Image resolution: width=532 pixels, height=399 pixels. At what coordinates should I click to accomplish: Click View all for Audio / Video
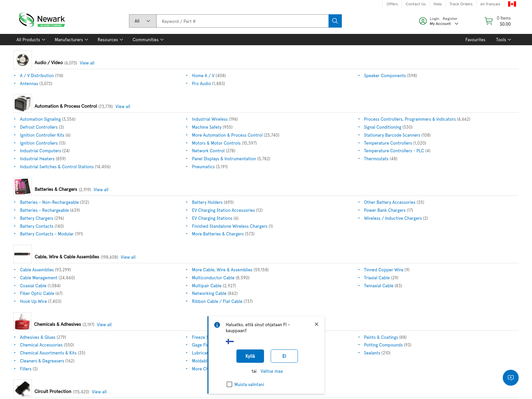(x=87, y=63)
